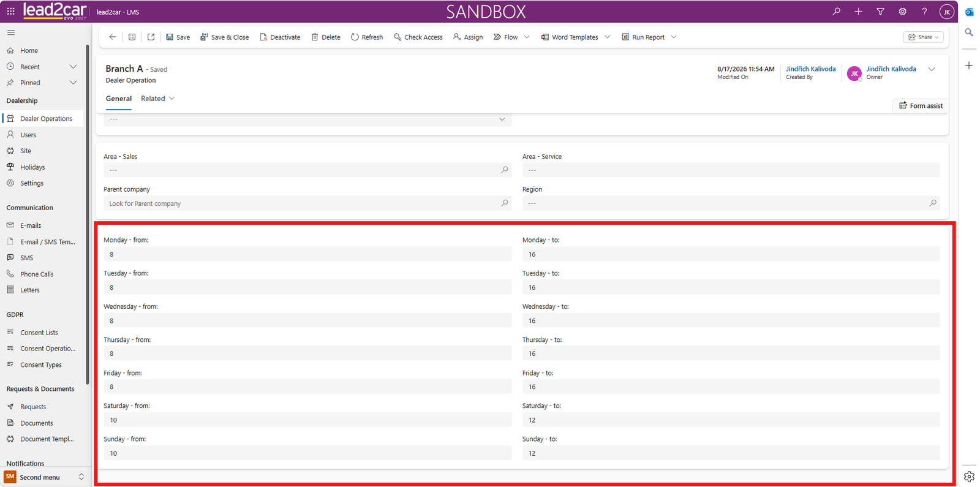The height and width of the screenshot is (487, 980).
Task: Expand the Word Templates dropdown arrow
Action: point(608,37)
